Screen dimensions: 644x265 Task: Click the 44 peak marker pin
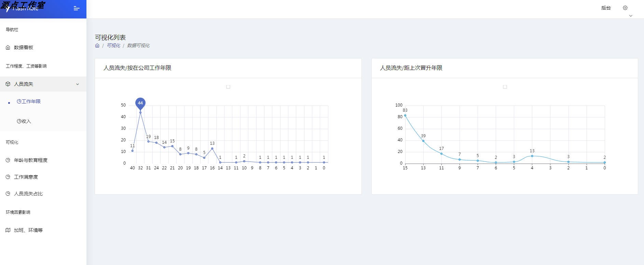tap(140, 103)
